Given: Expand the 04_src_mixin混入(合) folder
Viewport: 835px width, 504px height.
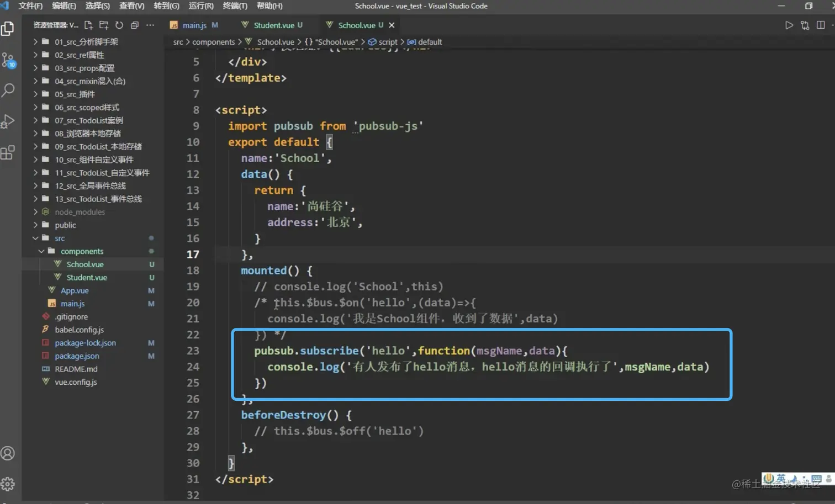Looking at the screenshot, I should pyautogui.click(x=90, y=81).
